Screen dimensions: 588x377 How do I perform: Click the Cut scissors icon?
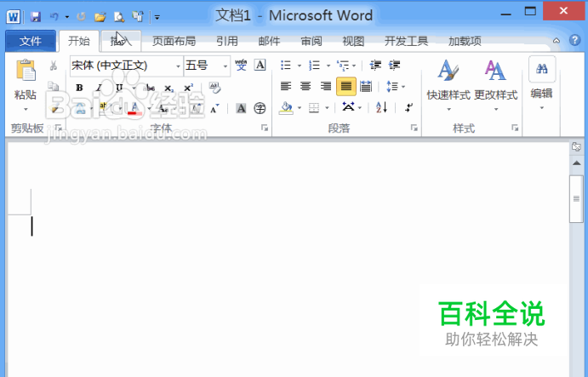54,66
